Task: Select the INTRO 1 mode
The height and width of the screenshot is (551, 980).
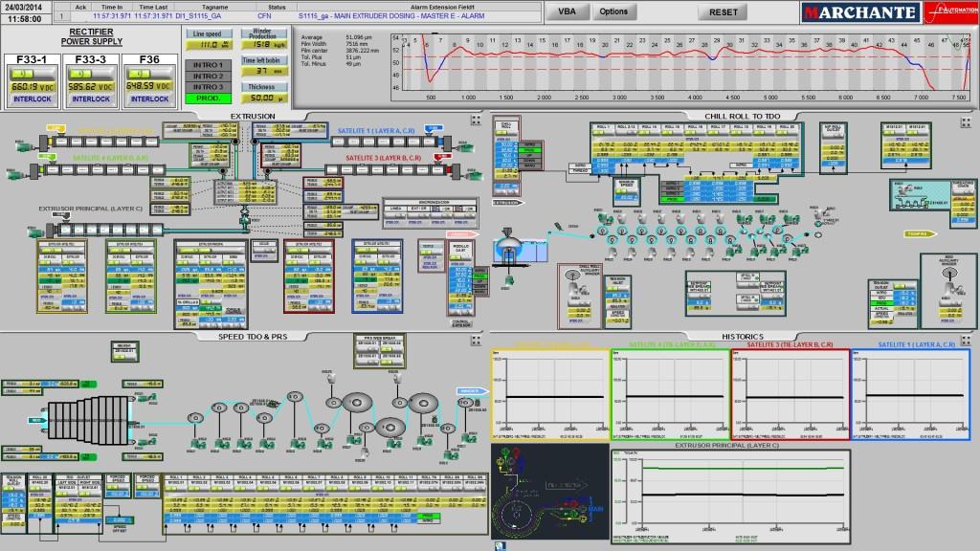Action: (208, 63)
